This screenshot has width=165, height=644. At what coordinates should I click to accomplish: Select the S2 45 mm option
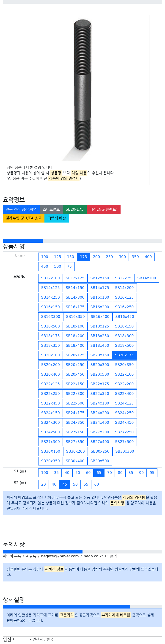[x=64, y=484]
